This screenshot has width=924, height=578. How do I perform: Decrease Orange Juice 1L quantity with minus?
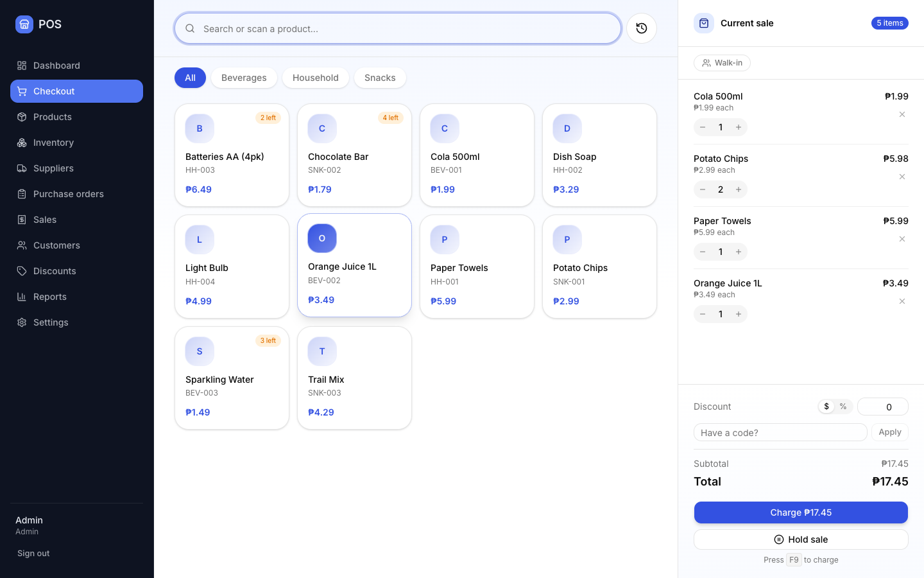coord(703,314)
